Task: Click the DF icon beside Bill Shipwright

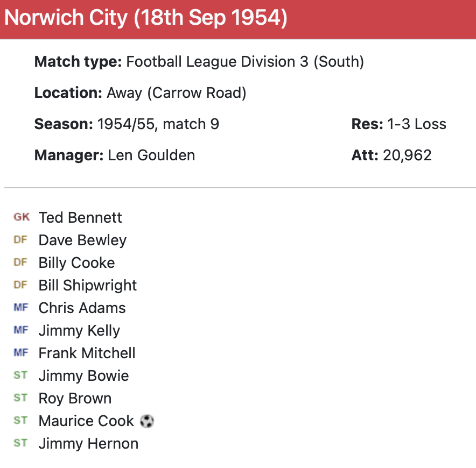Action: tap(20, 285)
